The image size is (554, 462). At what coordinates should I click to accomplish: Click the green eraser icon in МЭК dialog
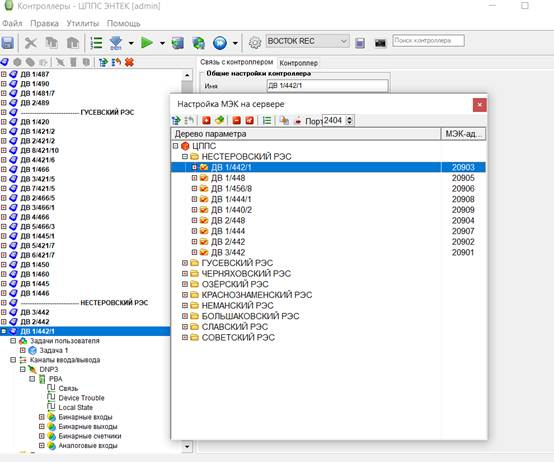219,120
